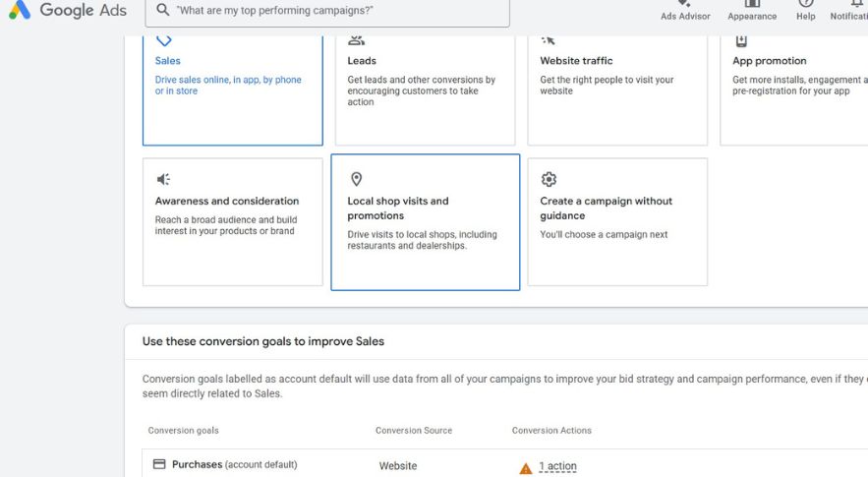Select the Sales campaign objective card
The image size is (868, 477).
tap(233, 90)
